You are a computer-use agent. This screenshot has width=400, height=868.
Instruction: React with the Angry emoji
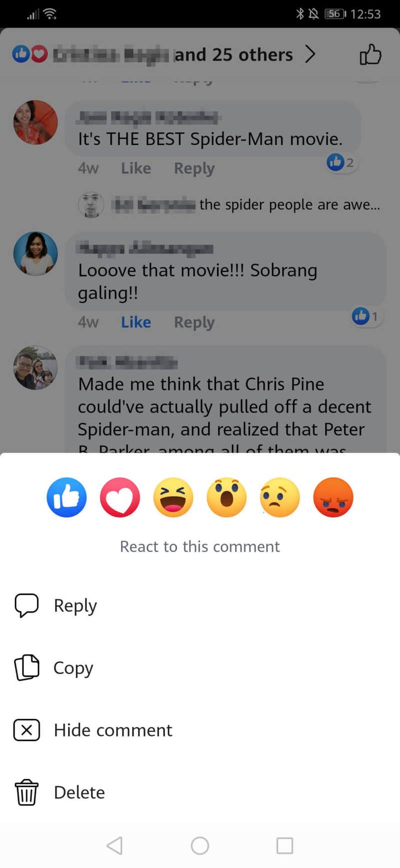(333, 497)
